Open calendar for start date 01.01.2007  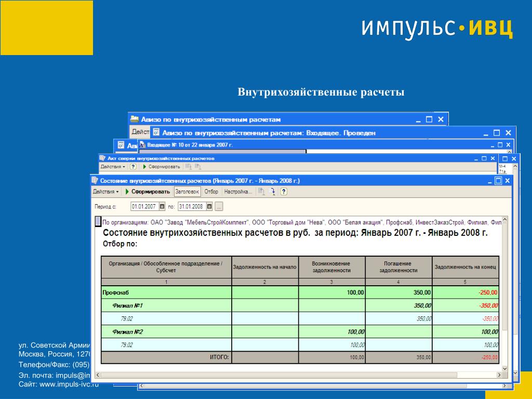(x=162, y=206)
